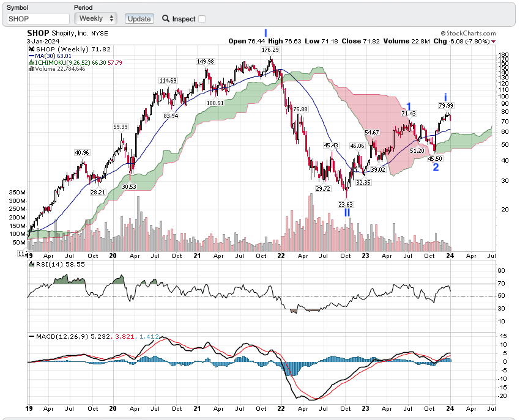Click the MA(30) 63.01 legend text
The image size is (520, 420).
click(x=53, y=56)
